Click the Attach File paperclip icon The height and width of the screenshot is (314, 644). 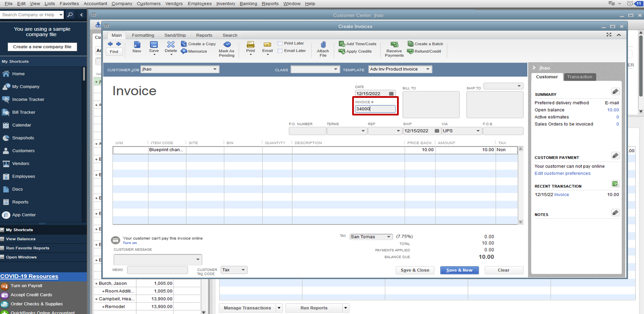[323, 44]
